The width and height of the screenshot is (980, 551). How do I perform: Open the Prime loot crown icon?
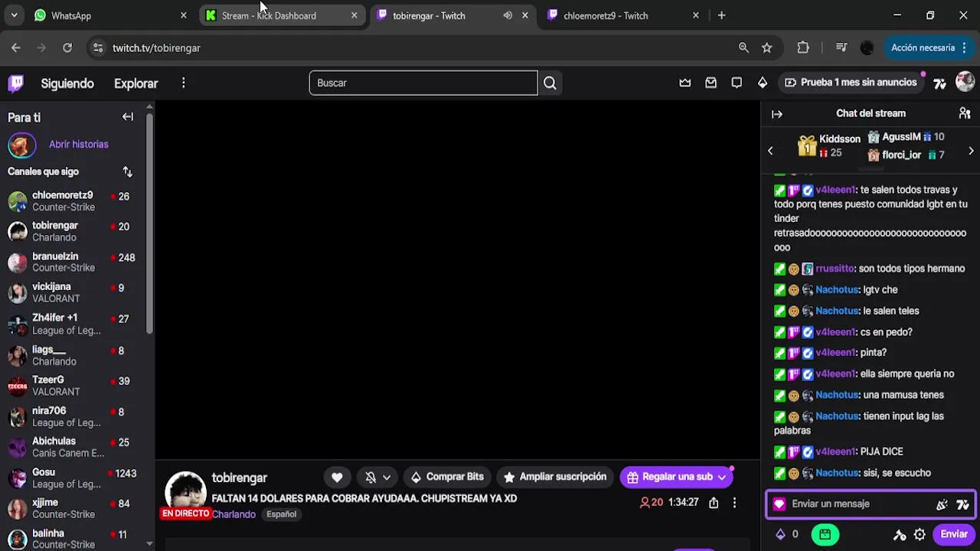click(x=685, y=83)
